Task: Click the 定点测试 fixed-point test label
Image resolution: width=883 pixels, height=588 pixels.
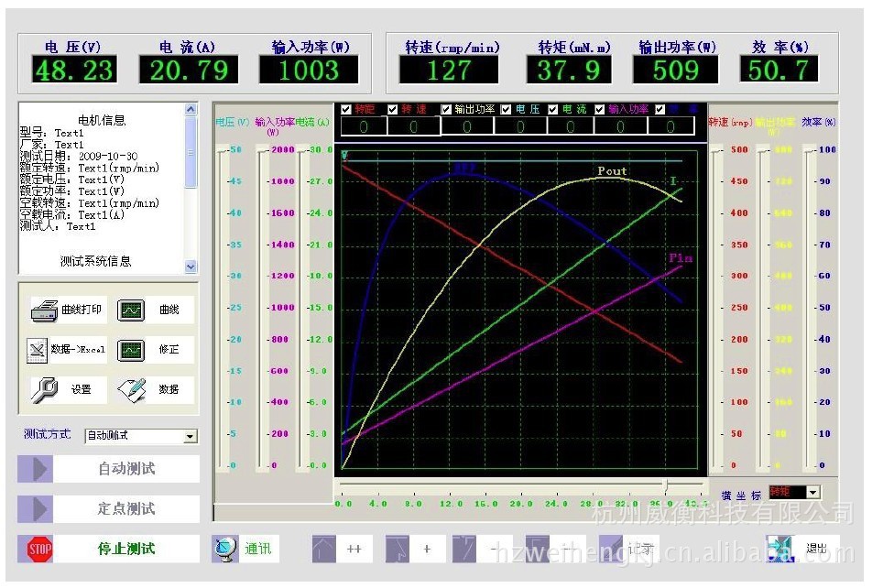Action: (126, 508)
